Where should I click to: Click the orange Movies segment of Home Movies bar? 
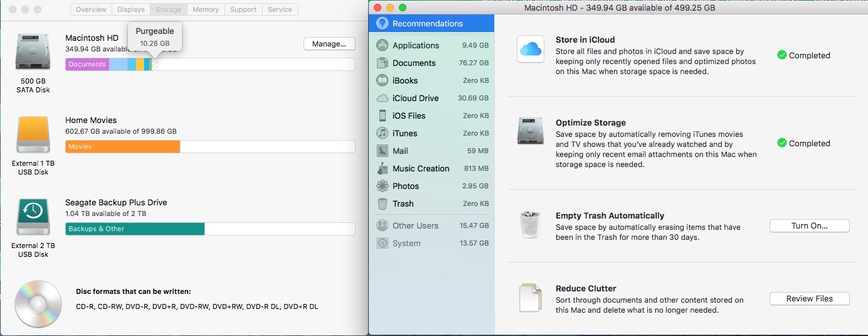122,146
